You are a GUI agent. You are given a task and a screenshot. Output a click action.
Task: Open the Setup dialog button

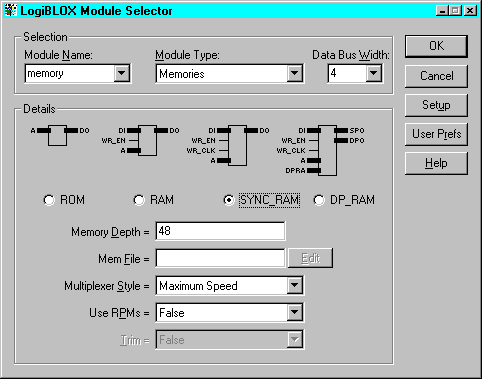click(x=436, y=105)
